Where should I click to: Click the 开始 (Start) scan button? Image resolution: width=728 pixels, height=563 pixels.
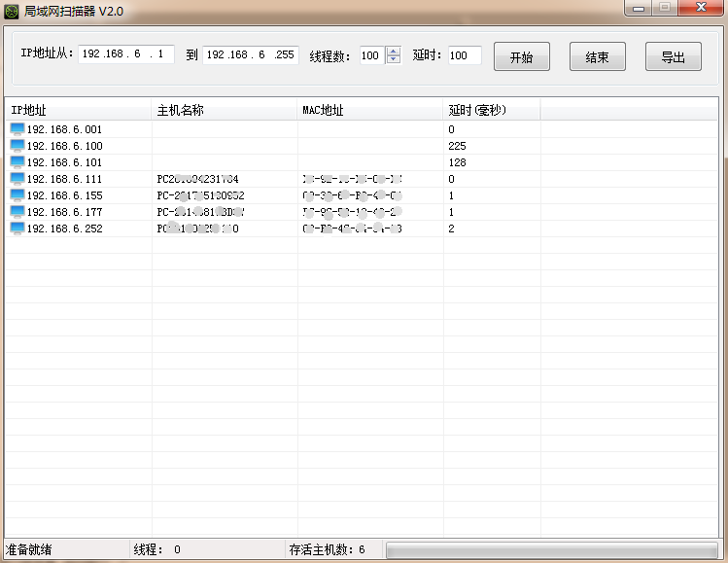pos(521,56)
